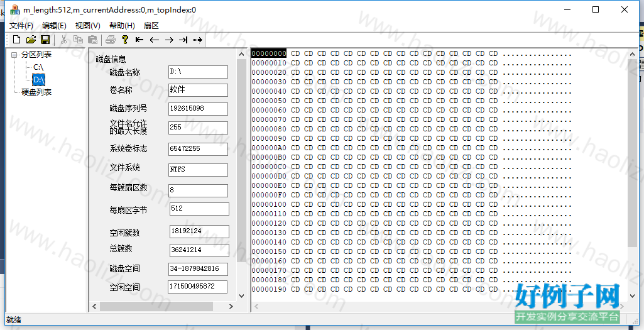The height and width of the screenshot is (330, 644).
Task: Click hex view scroll-down arrow
Action: pos(633,295)
